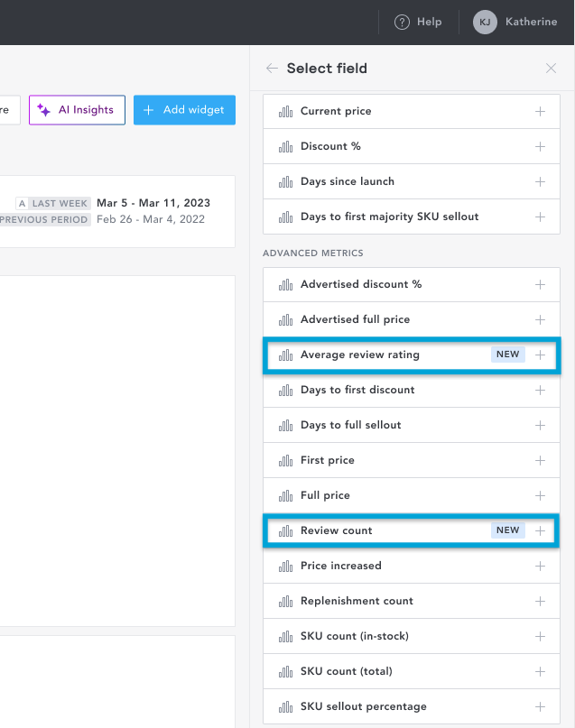Add the Average review rating field
This screenshot has height=728, width=575.
[540, 355]
